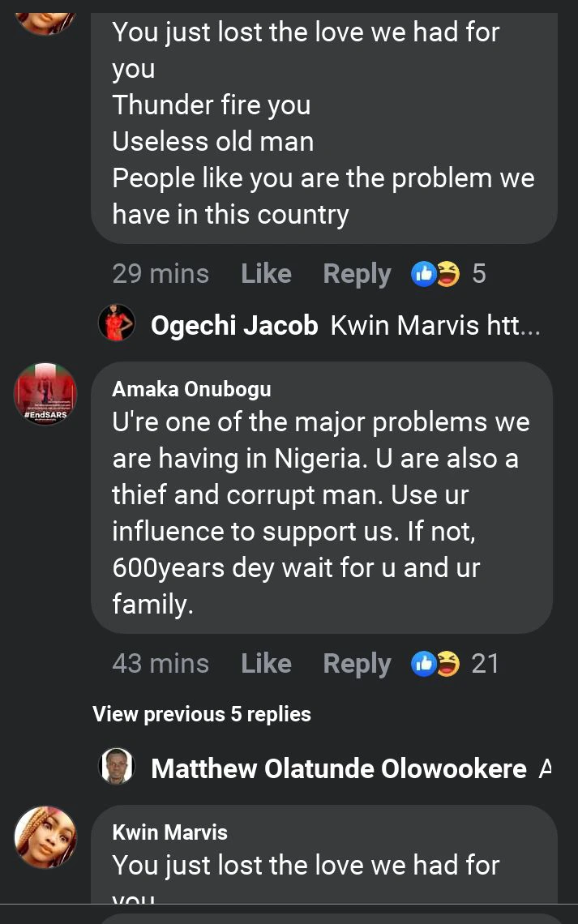Screen dimensions: 578x924
Task: Open Amaka Onubogu's EndSARS profile picture
Action: tap(45, 394)
